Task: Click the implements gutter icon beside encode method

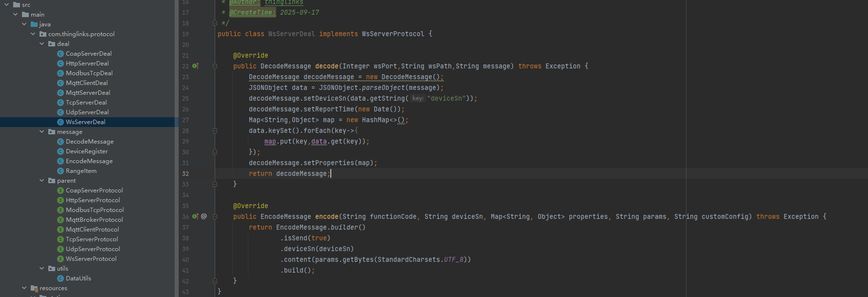Action: [x=195, y=216]
